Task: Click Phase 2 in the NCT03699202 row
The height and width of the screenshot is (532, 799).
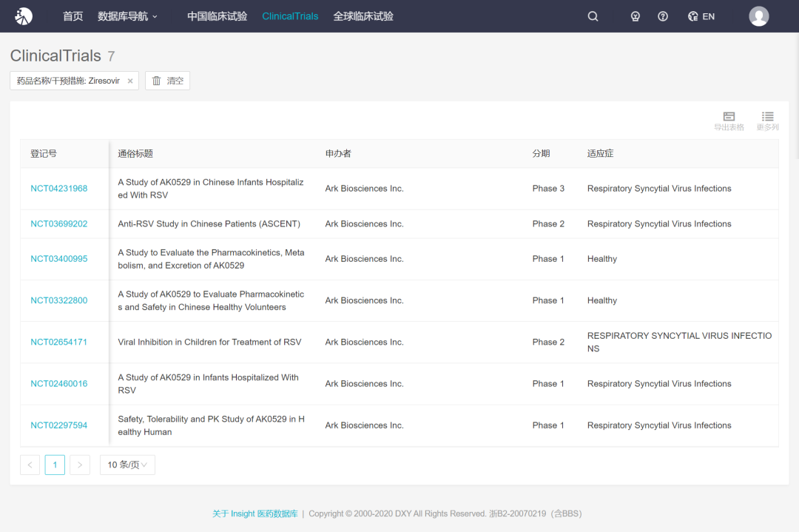Action: coord(548,223)
